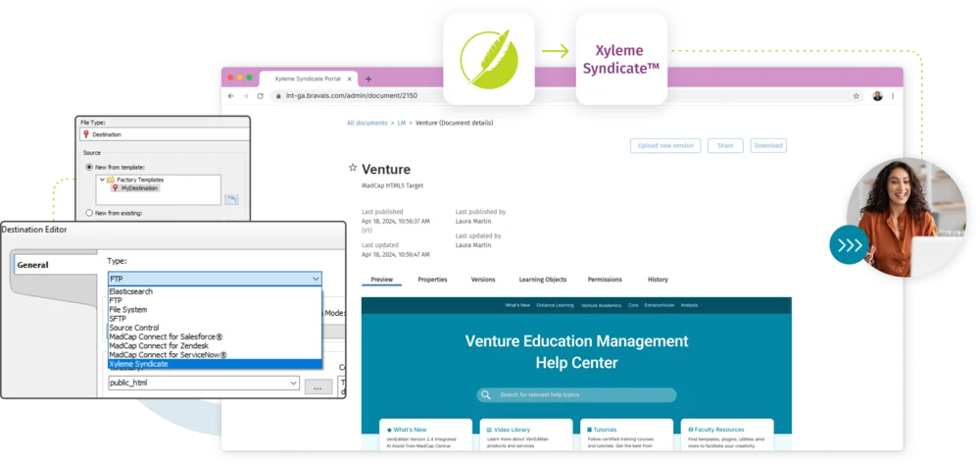Click the browser address bar URL
This screenshot has height=466, width=980.
(351, 96)
